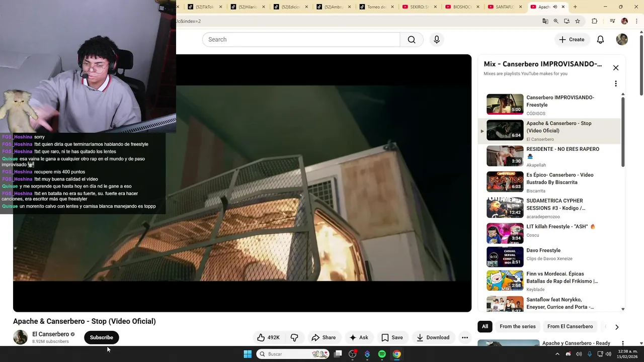Switch to the (52)Edicion TikTok tab
The width and height of the screenshot is (644, 362).
tap(291, 7)
